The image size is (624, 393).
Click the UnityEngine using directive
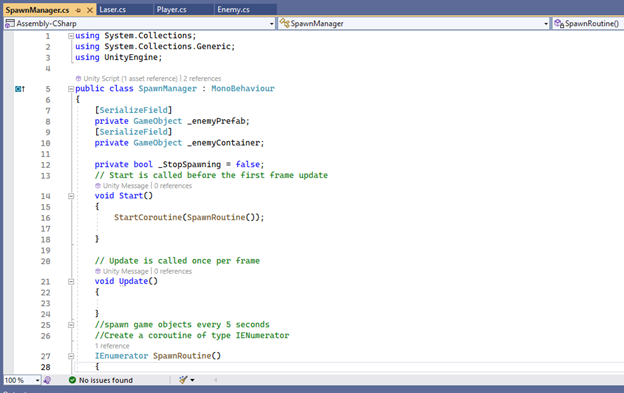tap(131, 57)
